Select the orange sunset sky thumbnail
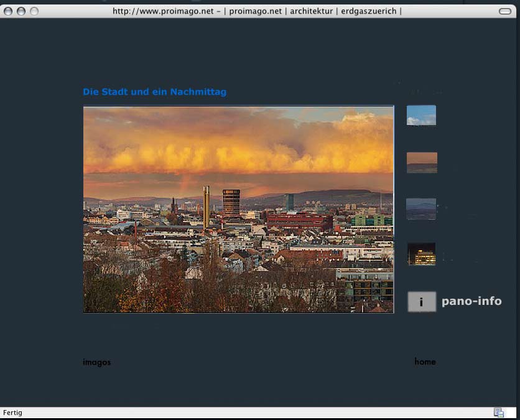The image size is (520, 420). (422, 162)
